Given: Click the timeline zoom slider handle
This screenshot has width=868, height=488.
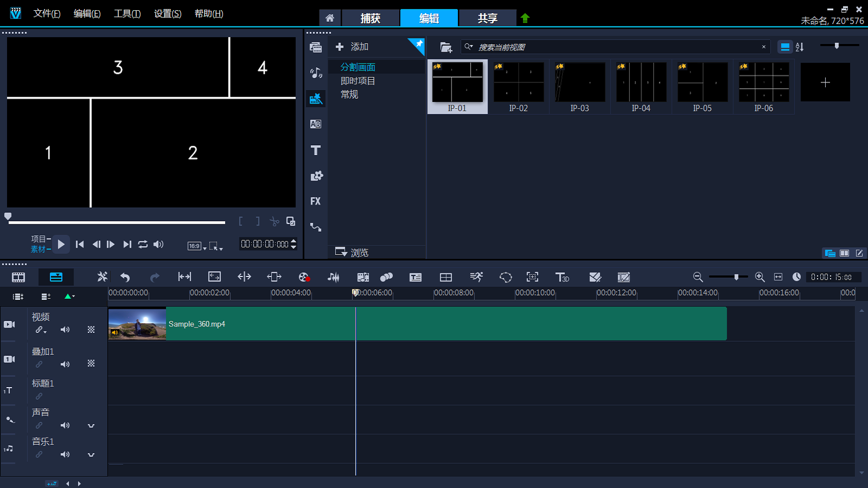Looking at the screenshot, I should [736, 277].
